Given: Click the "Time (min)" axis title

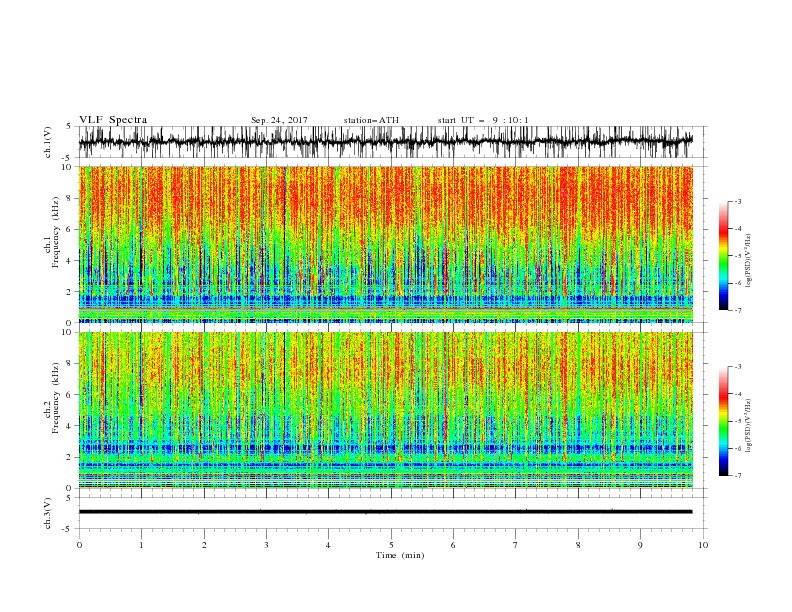Looking at the screenshot, I should click(x=400, y=555).
